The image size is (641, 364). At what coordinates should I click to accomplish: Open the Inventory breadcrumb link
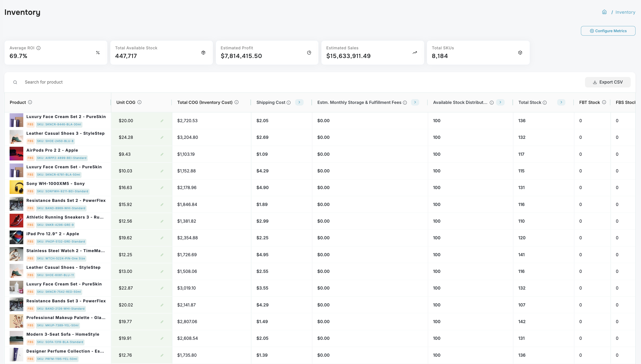coord(625,12)
